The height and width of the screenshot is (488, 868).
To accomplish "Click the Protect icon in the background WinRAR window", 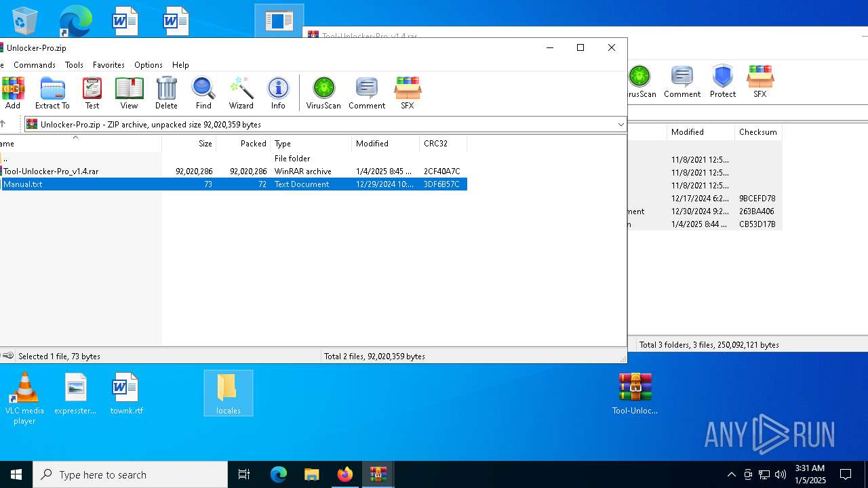I will tap(723, 82).
